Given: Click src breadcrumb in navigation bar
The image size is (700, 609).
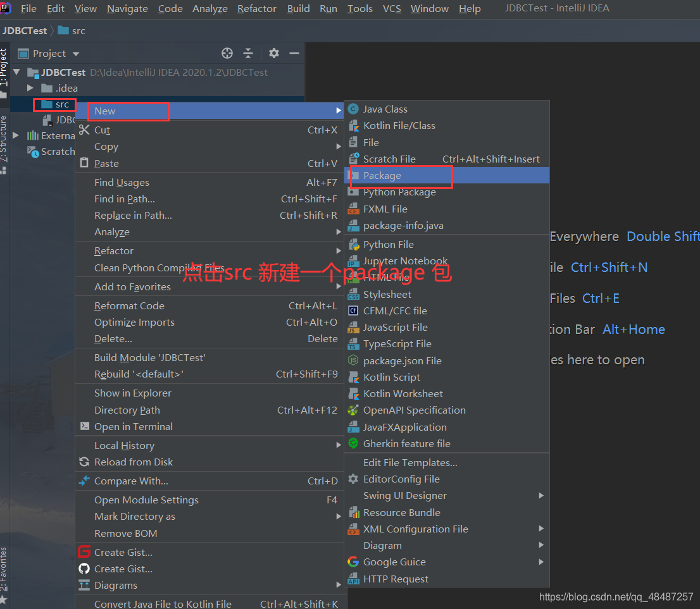Looking at the screenshot, I should pyautogui.click(x=72, y=31).
